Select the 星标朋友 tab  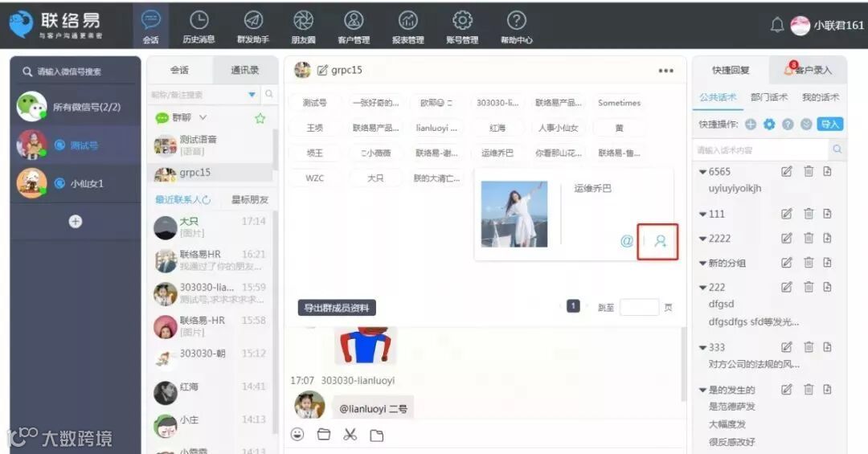click(250, 200)
